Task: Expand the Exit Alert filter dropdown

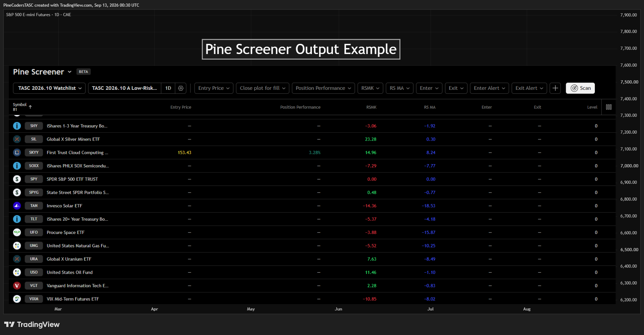Action: point(529,88)
